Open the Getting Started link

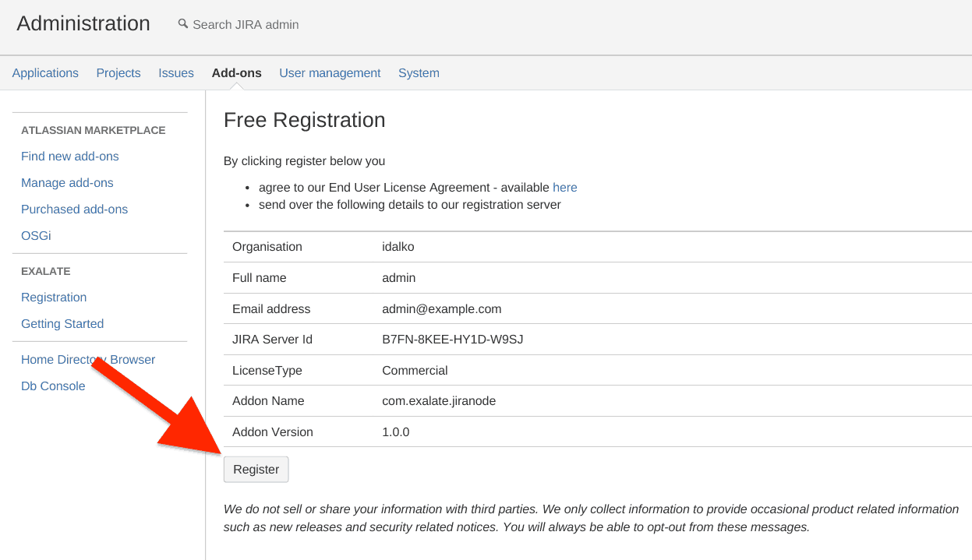(x=62, y=324)
